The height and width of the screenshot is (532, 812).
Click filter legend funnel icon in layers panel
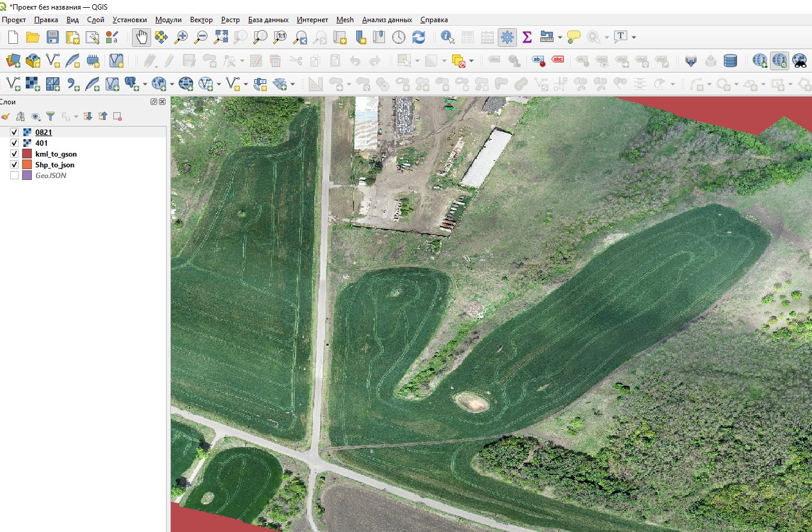(x=50, y=116)
